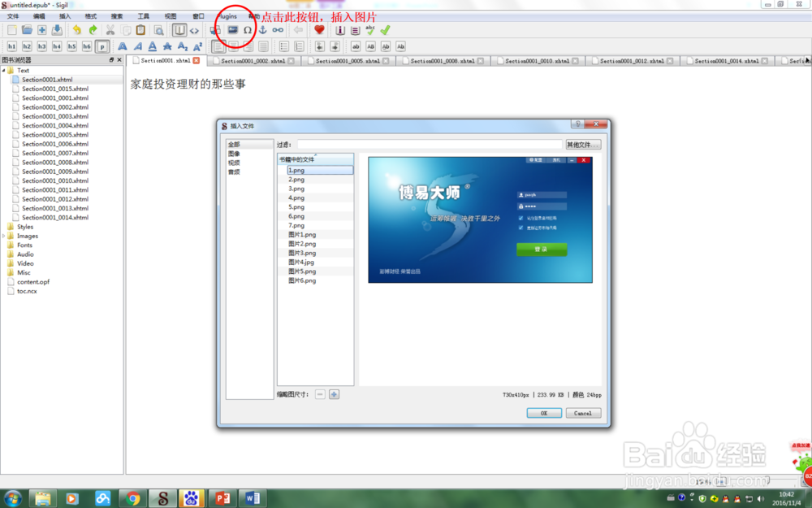Select the Styles folder in book browser
Screen dimensions: 812x508
25,227
